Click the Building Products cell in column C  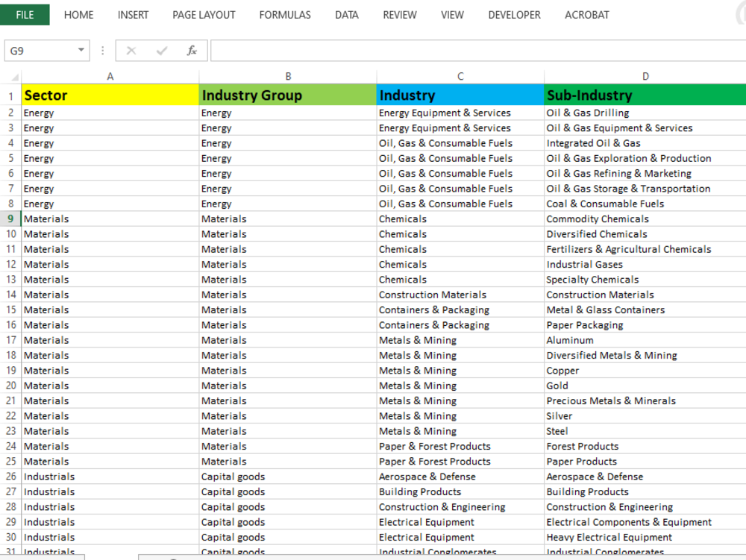460,491
